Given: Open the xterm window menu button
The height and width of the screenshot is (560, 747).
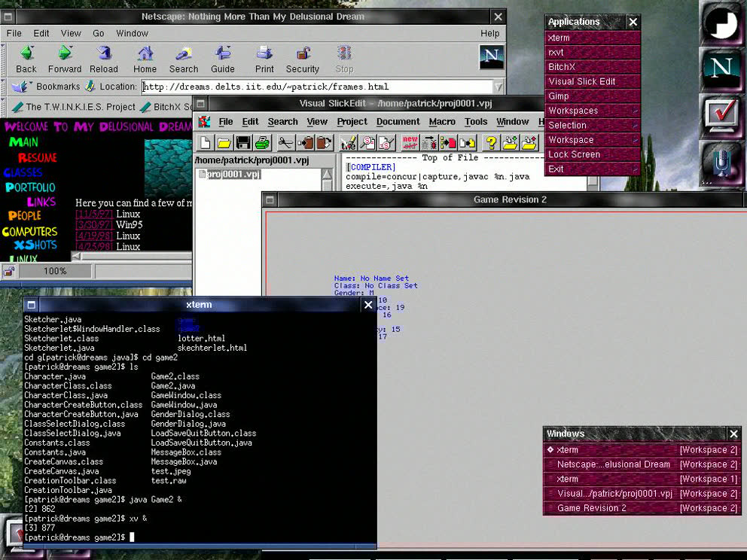Looking at the screenshot, I should coord(32,305).
